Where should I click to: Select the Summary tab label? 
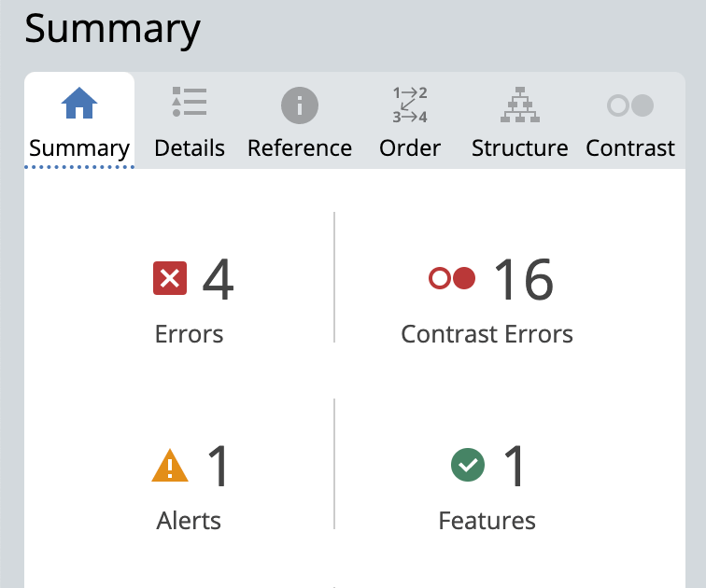coord(79,148)
